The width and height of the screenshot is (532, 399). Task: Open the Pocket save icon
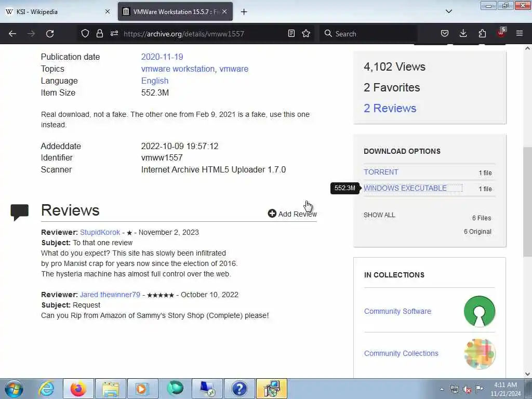(445, 33)
